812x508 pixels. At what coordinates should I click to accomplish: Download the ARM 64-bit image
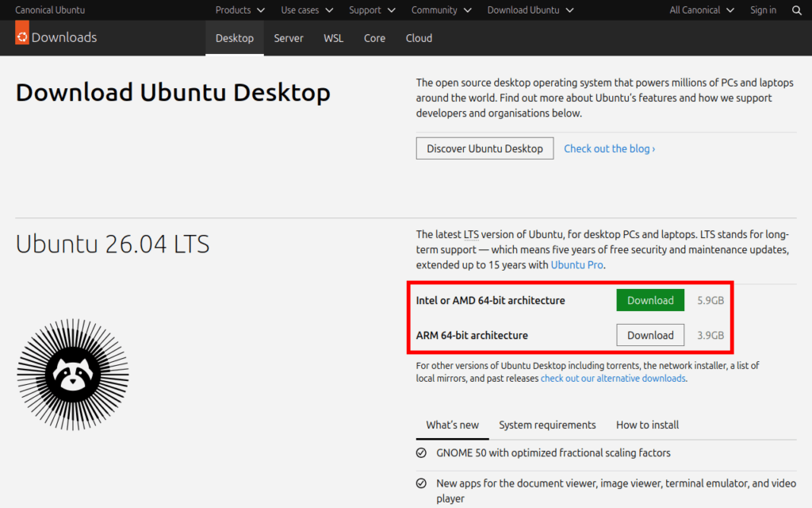pos(650,336)
